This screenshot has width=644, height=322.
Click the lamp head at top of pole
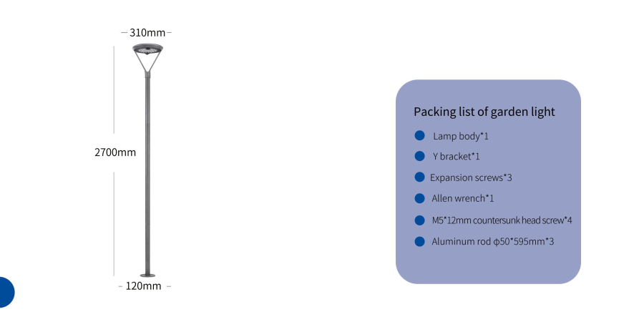pos(147,50)
